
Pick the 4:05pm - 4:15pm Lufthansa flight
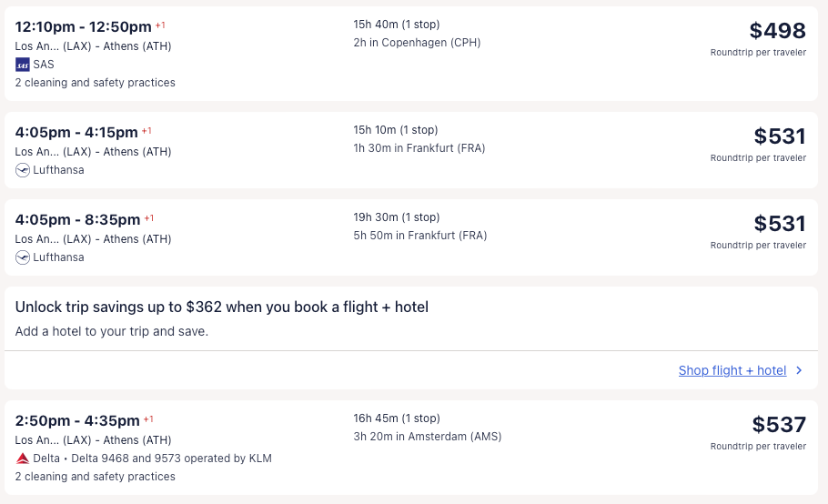[76, 133]
